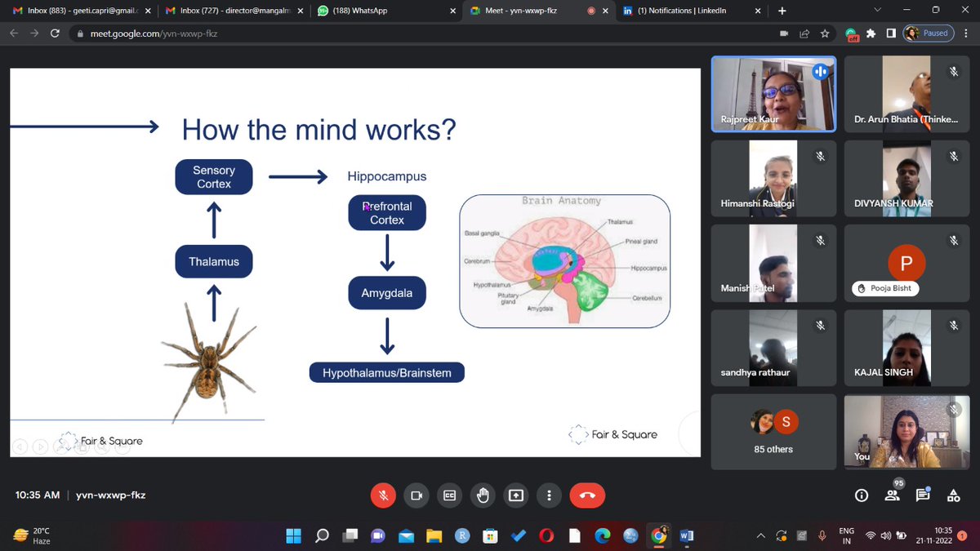This screenshot has width=980, height=551.
Task: Raise hand in the meeting
Action: click(483, 495)
